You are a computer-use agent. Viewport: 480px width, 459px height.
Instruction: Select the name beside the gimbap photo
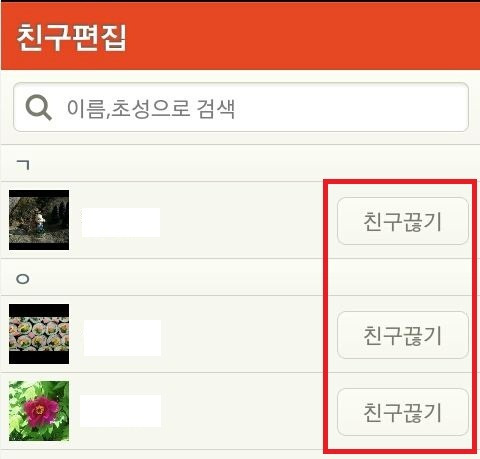coord(122,338)
